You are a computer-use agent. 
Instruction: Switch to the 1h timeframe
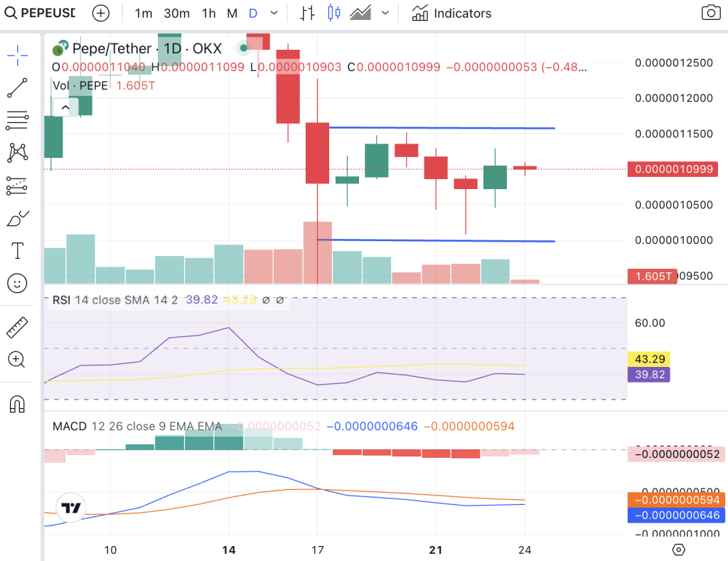coord(208,13)
